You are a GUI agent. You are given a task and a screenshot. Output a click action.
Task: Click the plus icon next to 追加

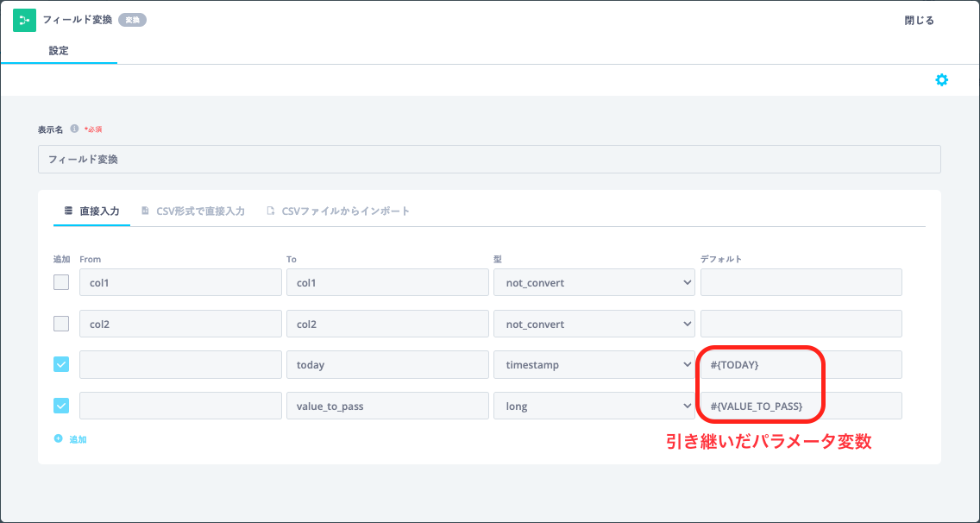[x=58, y=439]
